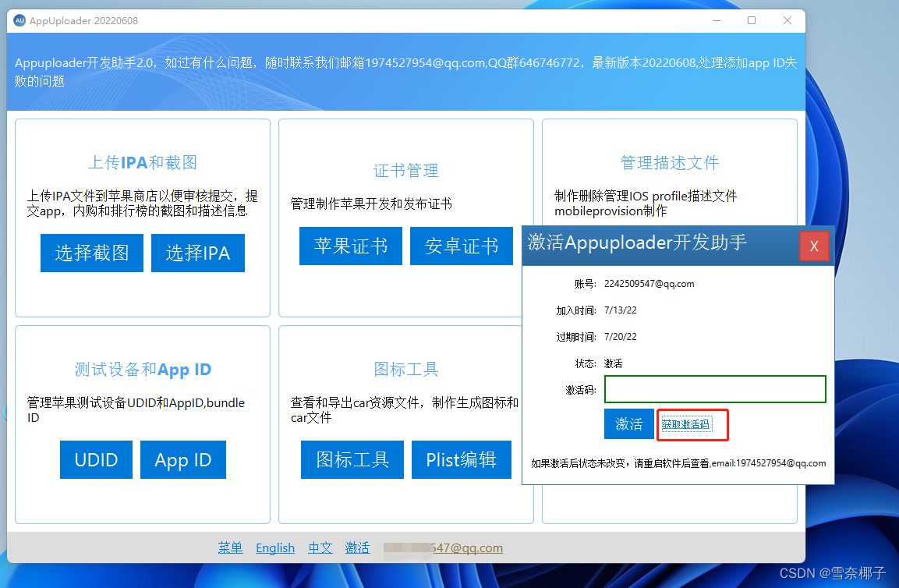The height and width of the screenshot is (588, 899).
Task: Click the Appuploader开发助手2.0 banner announcement text
Action: [406, 72]
